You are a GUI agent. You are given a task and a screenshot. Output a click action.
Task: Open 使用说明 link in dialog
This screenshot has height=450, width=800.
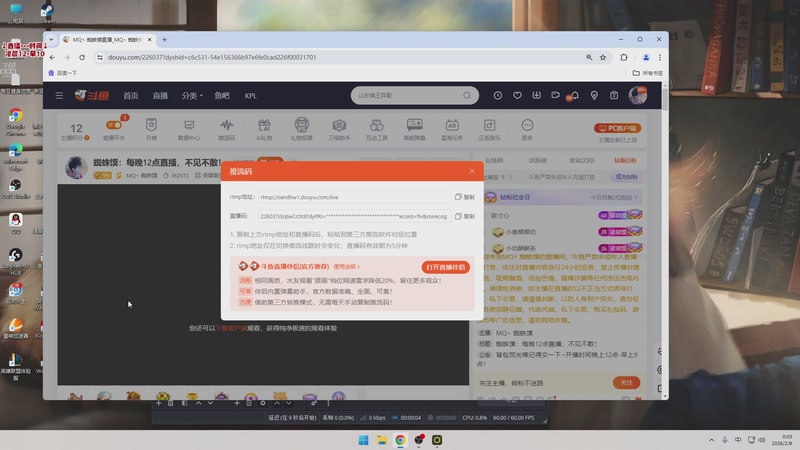coord(346,267)
